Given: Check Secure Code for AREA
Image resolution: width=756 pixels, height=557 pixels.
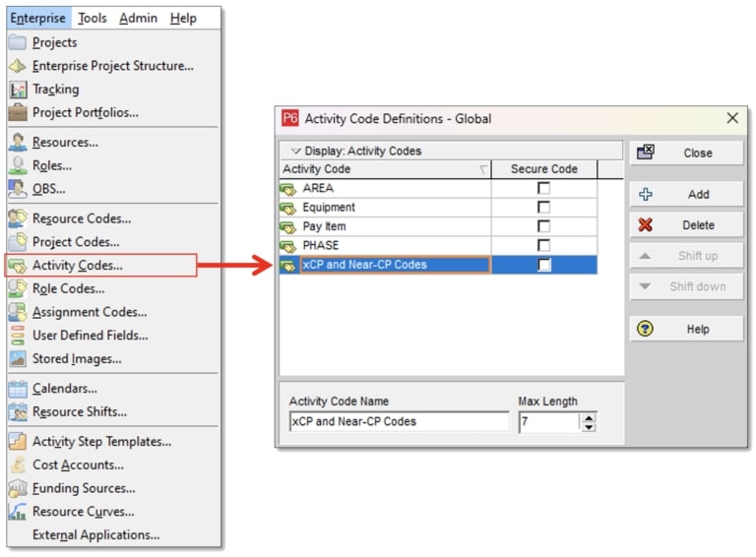Looking at the screenshot, I should [543, 188].
